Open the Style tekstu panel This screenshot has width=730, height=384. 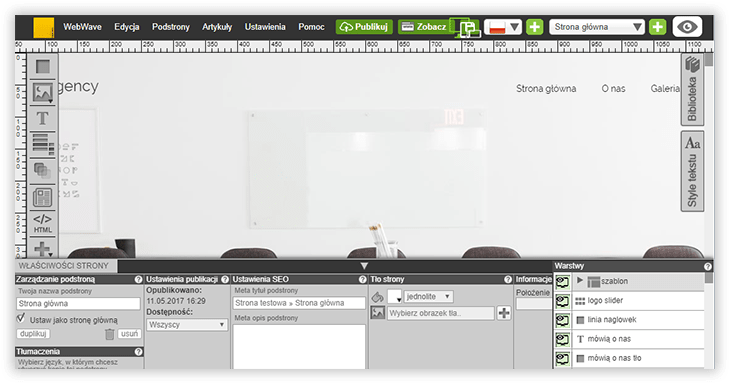point(692,171)
